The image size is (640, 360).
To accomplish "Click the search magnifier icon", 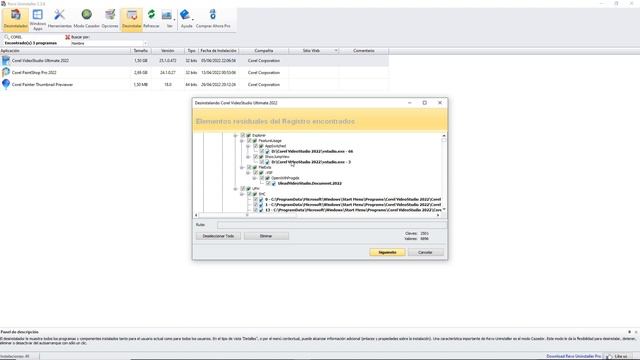I will [x=7, y=37].
